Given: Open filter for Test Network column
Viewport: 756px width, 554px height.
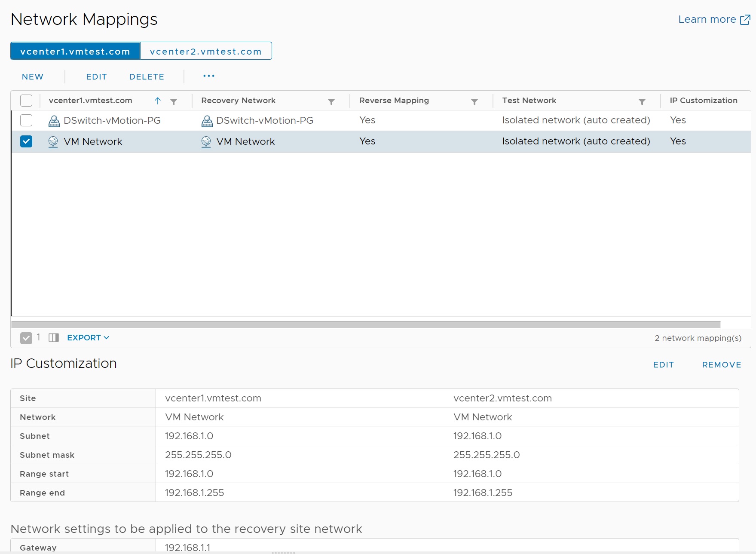Looking at the screenshot, I should tap(642, 102).
